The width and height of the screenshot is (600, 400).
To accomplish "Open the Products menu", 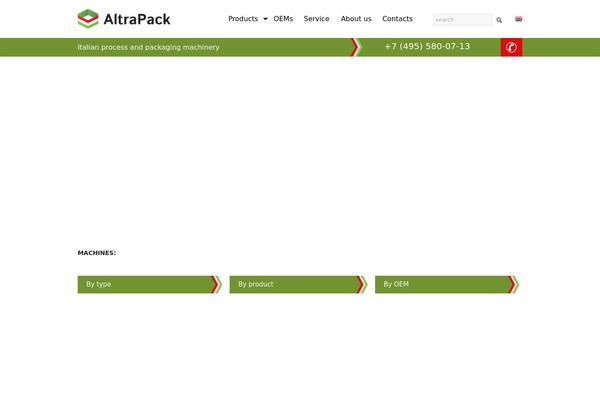I will (243, 19).
